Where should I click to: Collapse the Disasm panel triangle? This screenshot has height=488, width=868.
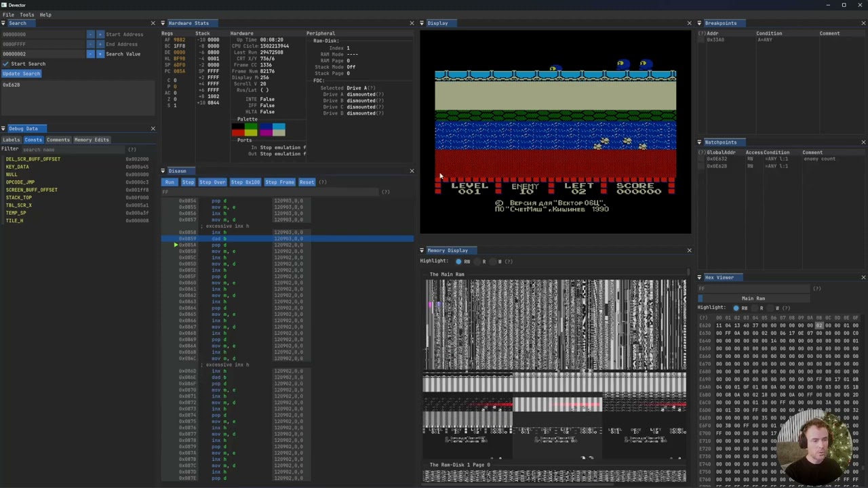(x=163, y=171)
